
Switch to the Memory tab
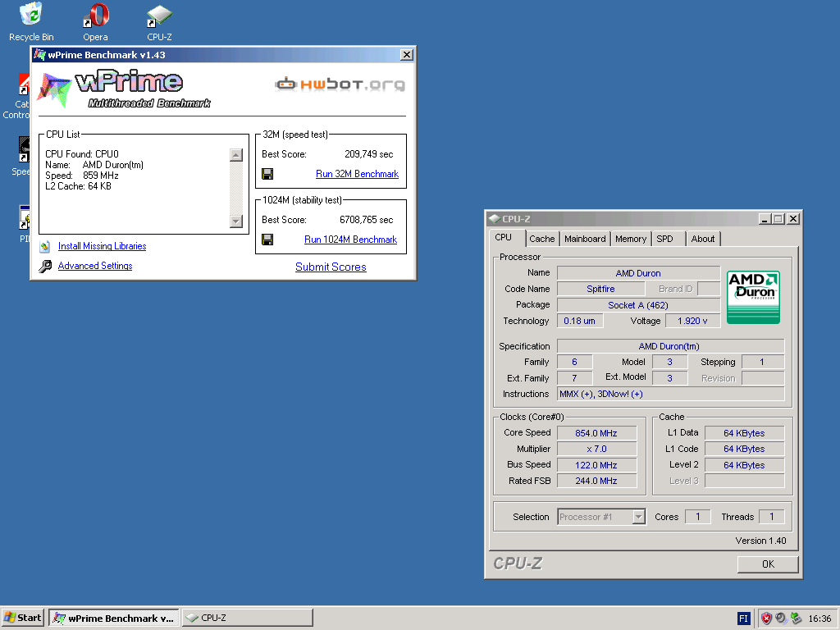click(631, 239)
